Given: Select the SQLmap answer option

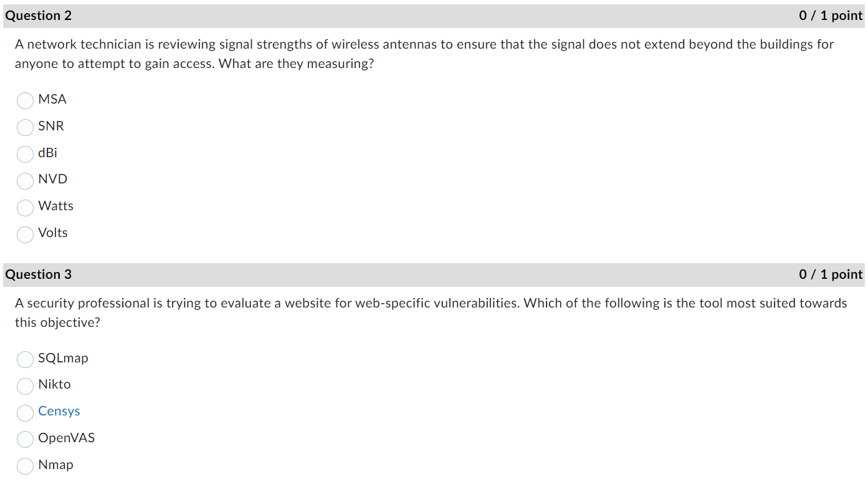Looking at the screenshot, I should (x=25, y=359).
